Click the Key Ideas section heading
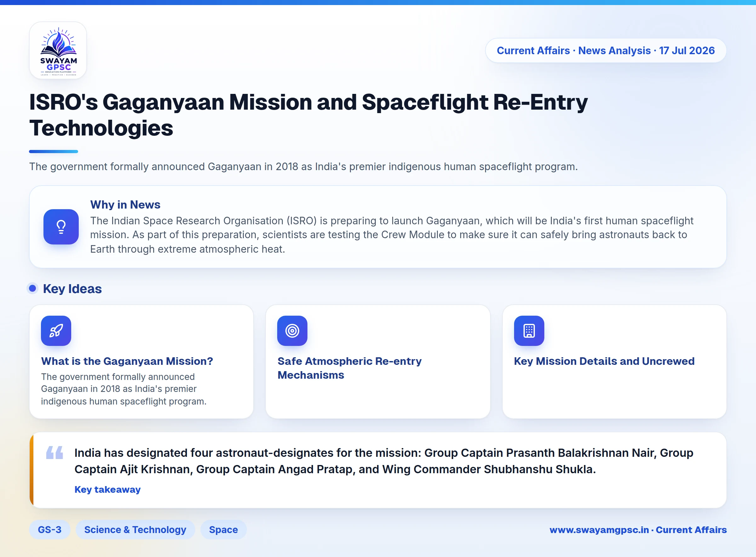Viewport: 756px width, 557px height. click(72, 289)
